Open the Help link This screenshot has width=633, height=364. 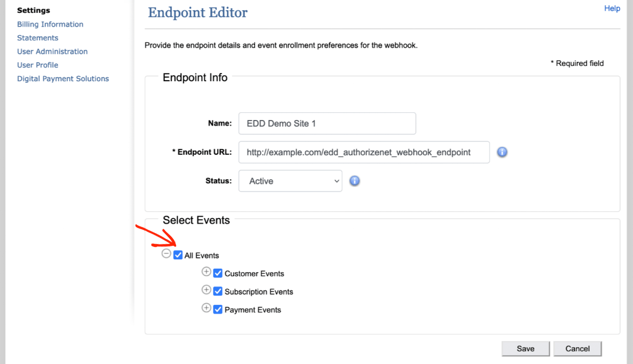(612, 8)
